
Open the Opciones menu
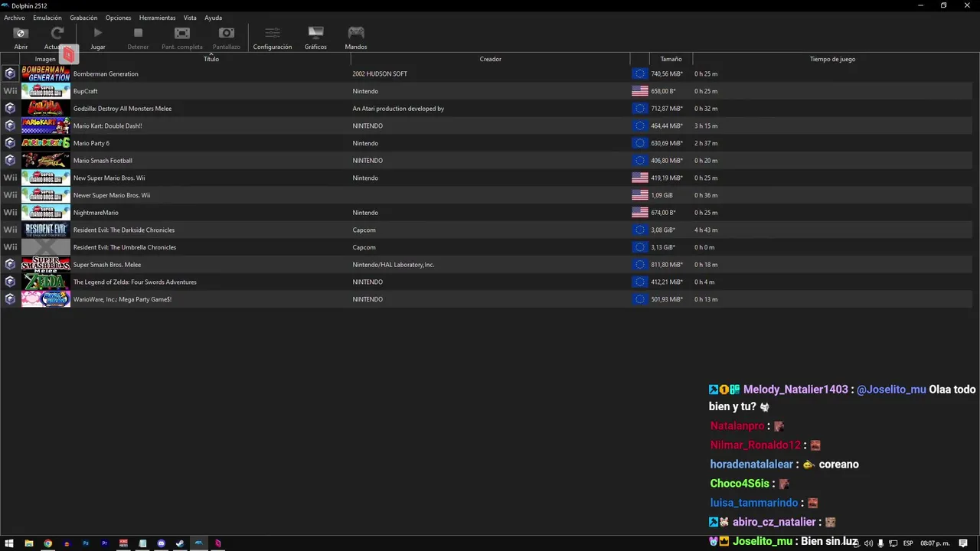click(119, 18)
